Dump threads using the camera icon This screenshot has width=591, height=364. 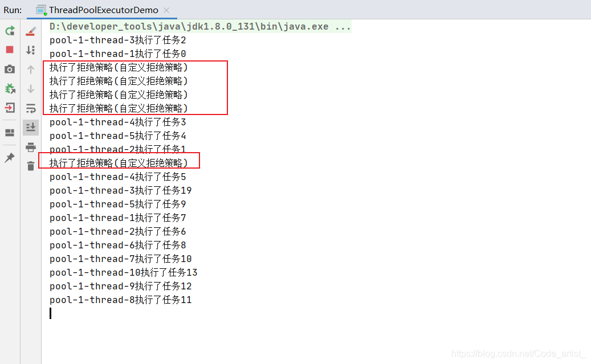coord(10,69)
